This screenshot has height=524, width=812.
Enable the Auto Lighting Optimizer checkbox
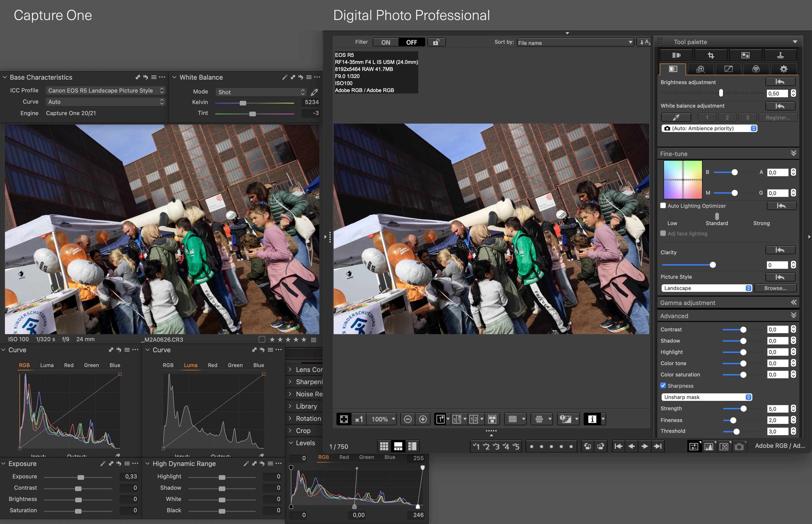663,206
